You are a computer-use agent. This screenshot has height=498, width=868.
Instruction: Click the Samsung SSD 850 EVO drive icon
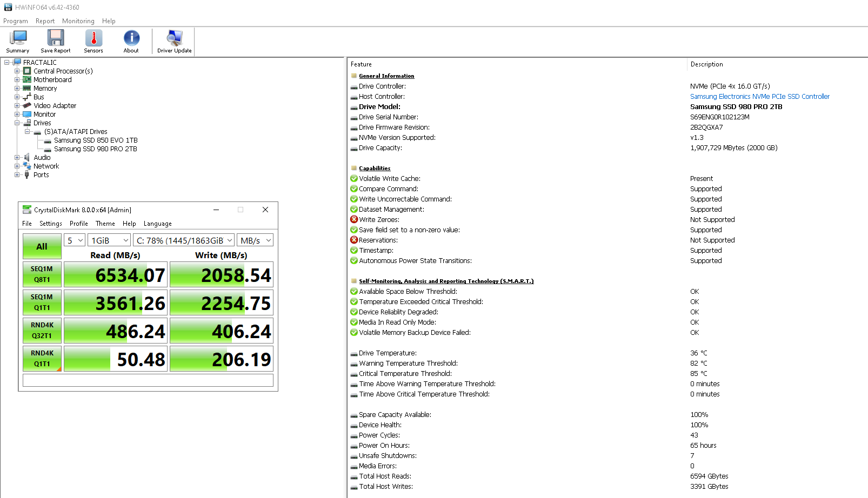pyautogui.click(x=48, y=140)
